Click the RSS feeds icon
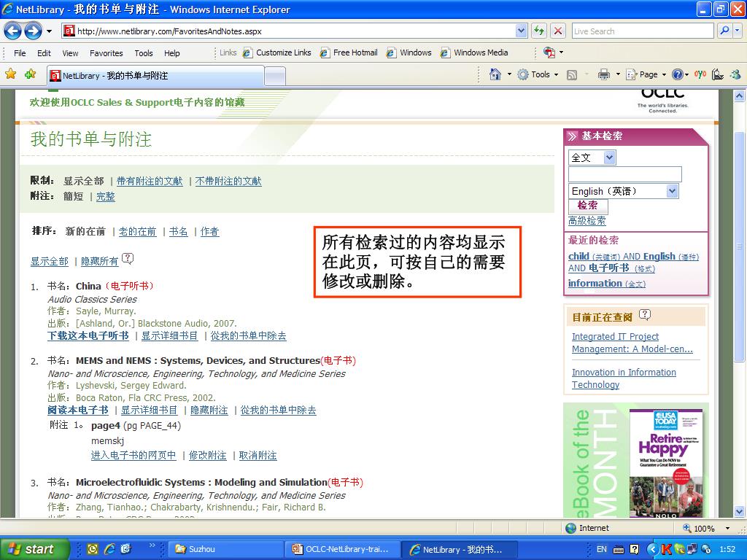The image size is (747, 560). tap(572, 75)
